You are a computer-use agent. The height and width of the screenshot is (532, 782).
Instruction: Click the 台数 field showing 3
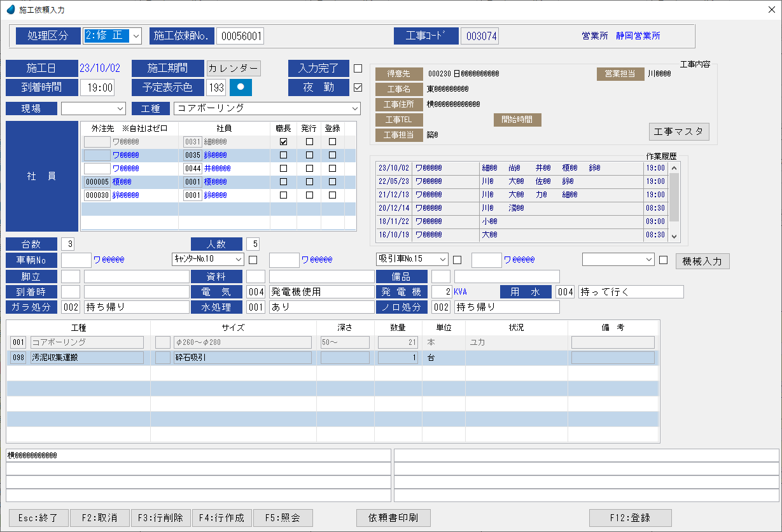[69, 244]
